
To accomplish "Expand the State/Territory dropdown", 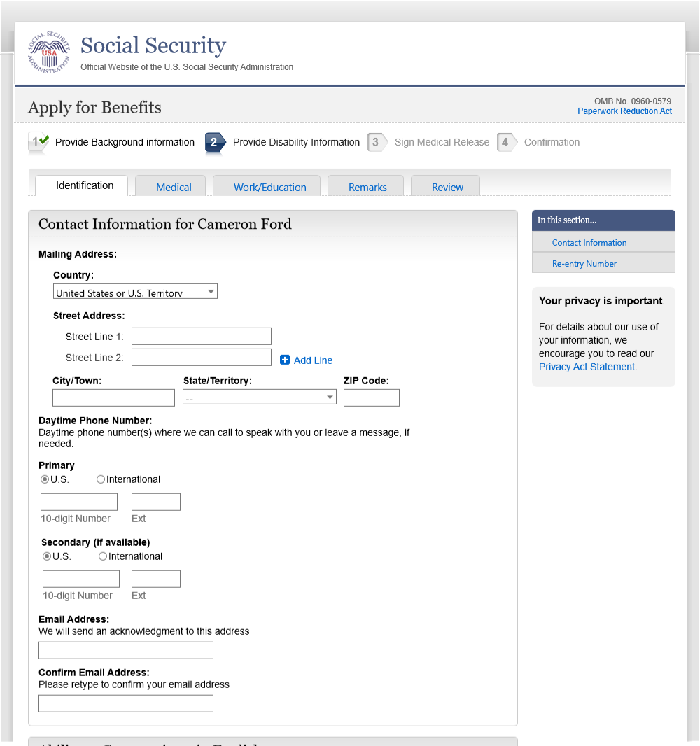I will [x=259, y=397].
